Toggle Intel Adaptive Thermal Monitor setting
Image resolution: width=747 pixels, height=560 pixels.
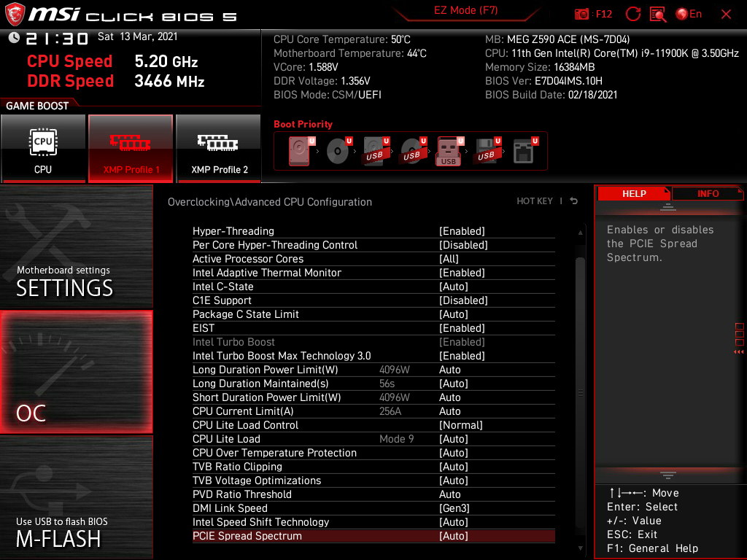373,273
